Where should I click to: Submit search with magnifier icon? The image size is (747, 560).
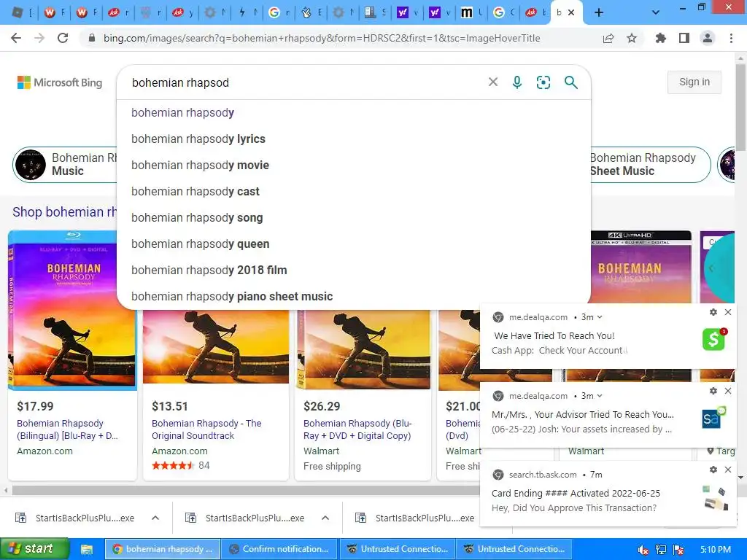click(570, 82)
